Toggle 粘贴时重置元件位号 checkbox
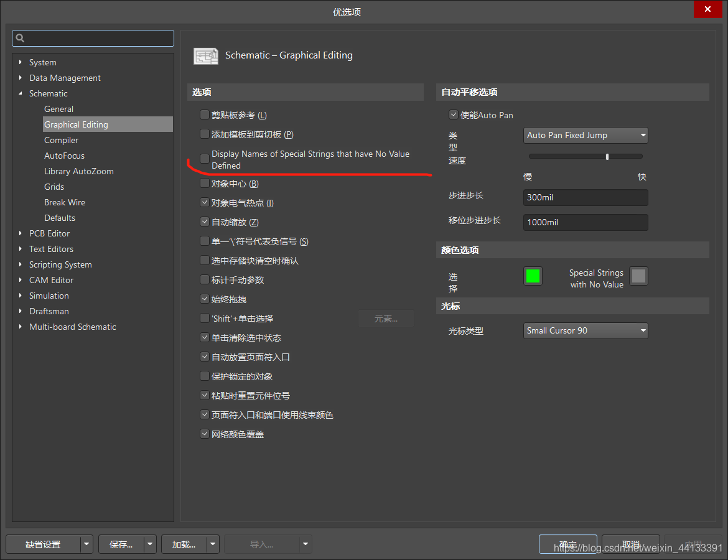Image resolution: width=728 pixels, height=560 pixels. [204, 395]
